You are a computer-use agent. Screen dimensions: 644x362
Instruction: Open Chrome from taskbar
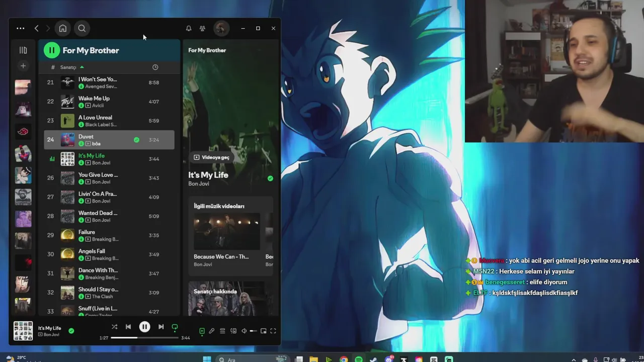point(344,359)
